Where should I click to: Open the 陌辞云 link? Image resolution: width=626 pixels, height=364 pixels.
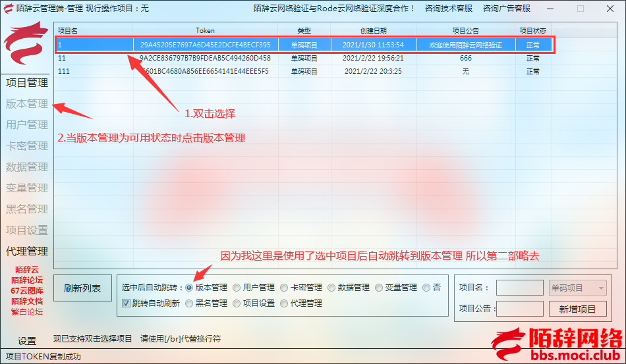[x=27, y=270]
